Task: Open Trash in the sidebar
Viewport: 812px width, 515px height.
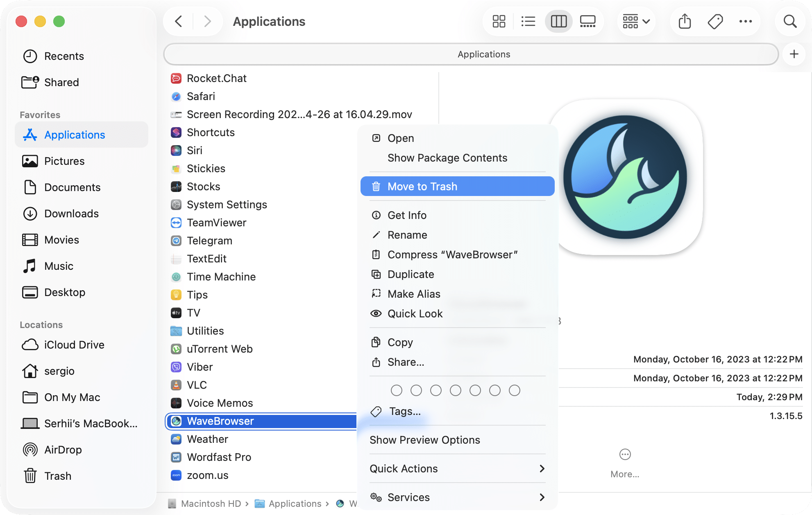Action: pyautogui.click(x=58, y=476)
